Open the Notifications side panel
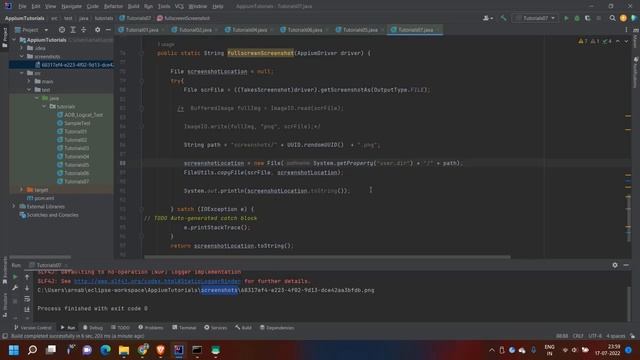Screen dimensions: 640x360 pos(636,73)
